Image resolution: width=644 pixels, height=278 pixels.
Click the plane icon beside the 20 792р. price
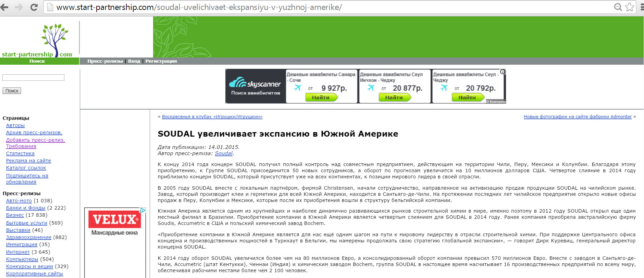[444, 88]
